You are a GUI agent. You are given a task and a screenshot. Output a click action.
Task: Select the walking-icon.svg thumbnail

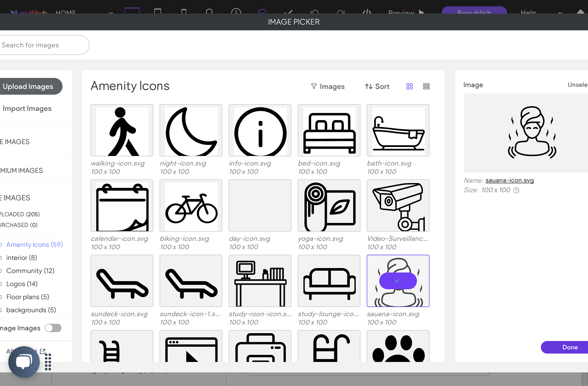122,130
